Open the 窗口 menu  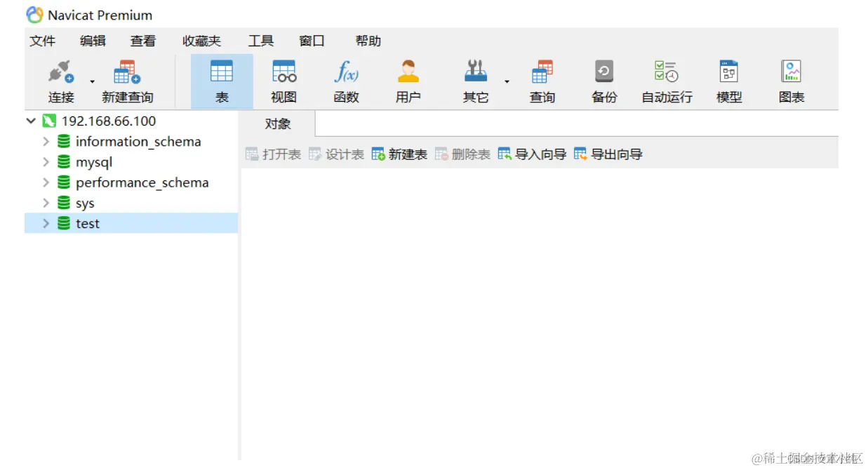(x=312, y=41)
